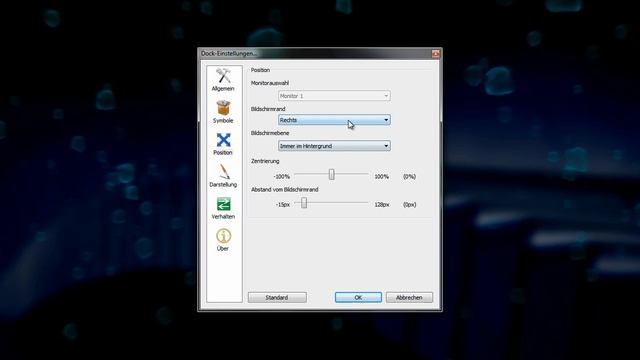Image resolution: width=640 pixels, height=360 pixels.
Task: Click the Standard button
Action: point(277,298)
